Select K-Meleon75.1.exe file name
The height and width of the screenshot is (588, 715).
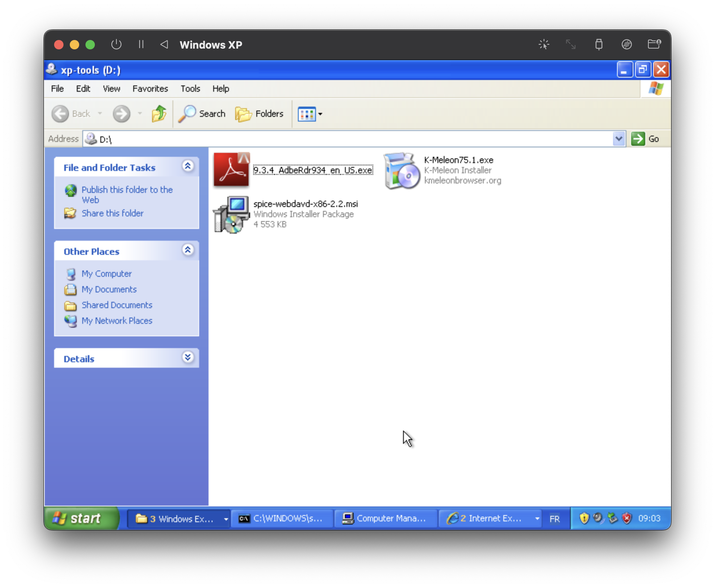coord(459,160)
